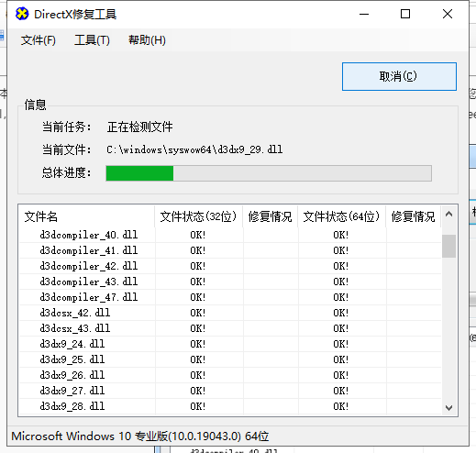Select the d3dx9_24.dll row

coord(230,344)
